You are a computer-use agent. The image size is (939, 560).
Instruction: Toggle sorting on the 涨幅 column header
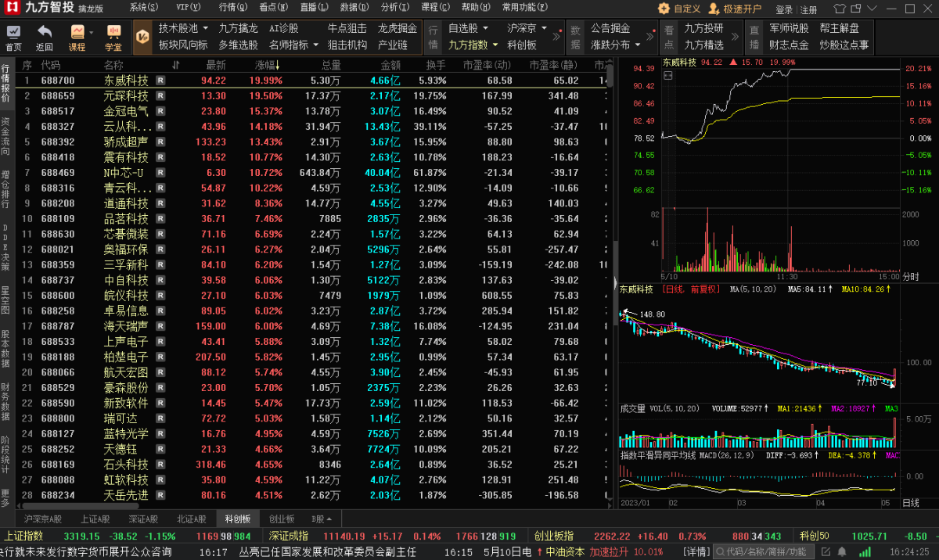point(268,65)
